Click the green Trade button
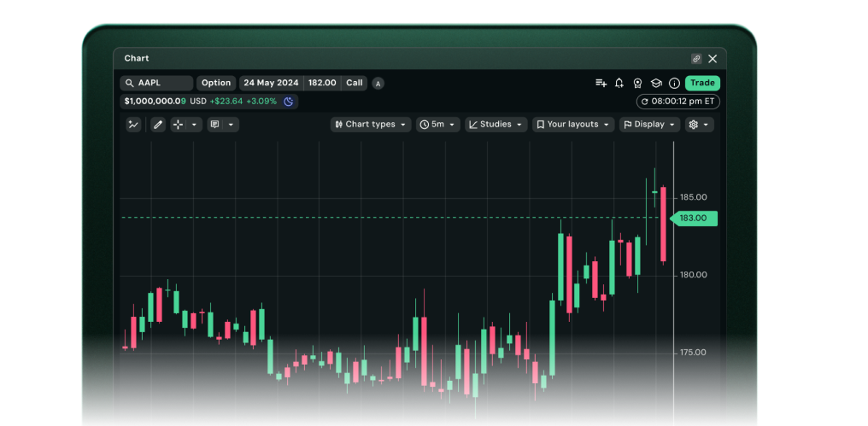 click(702, 83)
